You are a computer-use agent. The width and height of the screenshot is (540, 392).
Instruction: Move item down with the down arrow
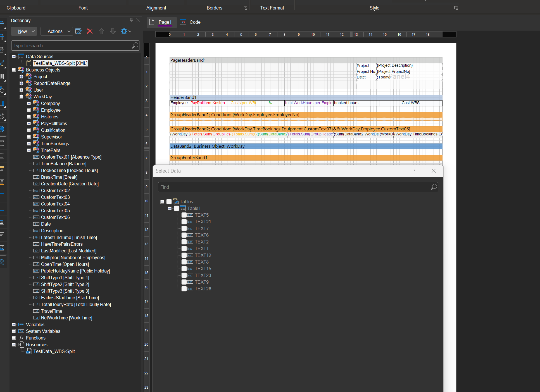pos(113,31)
